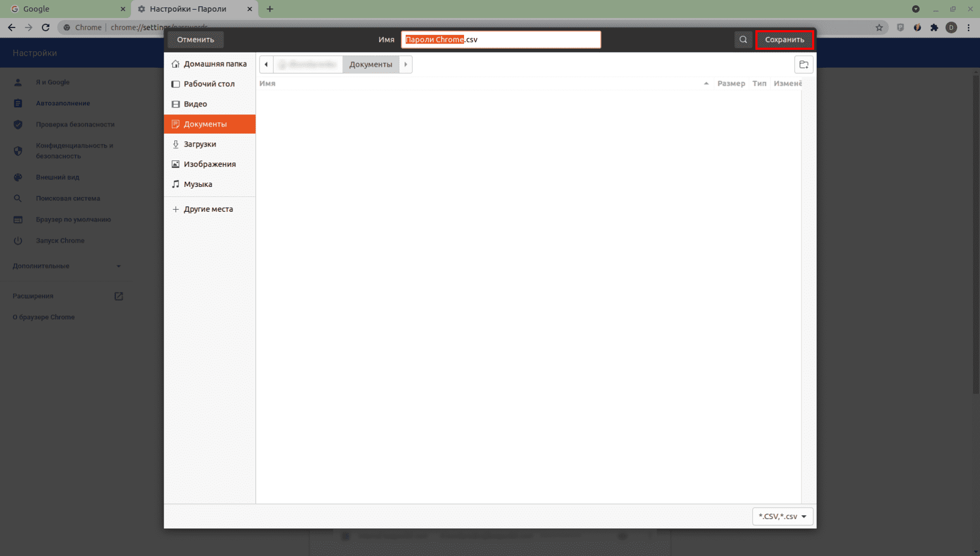Sort by the Размер column

pos(730,83)
